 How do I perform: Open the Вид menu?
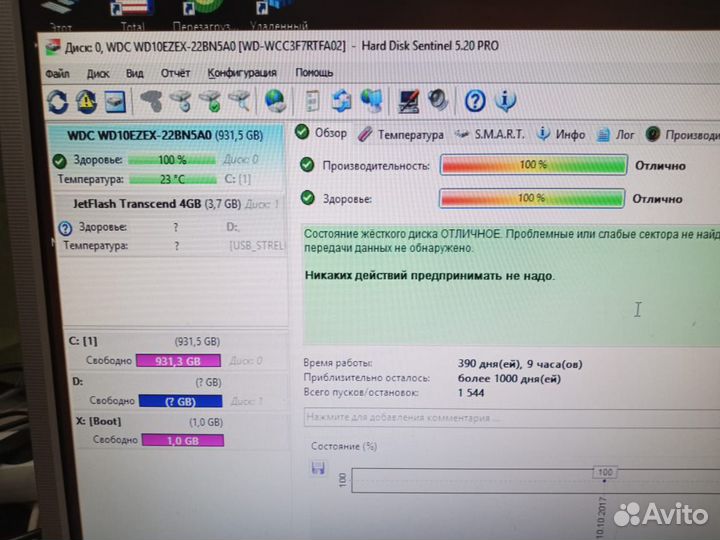point(135,73)
